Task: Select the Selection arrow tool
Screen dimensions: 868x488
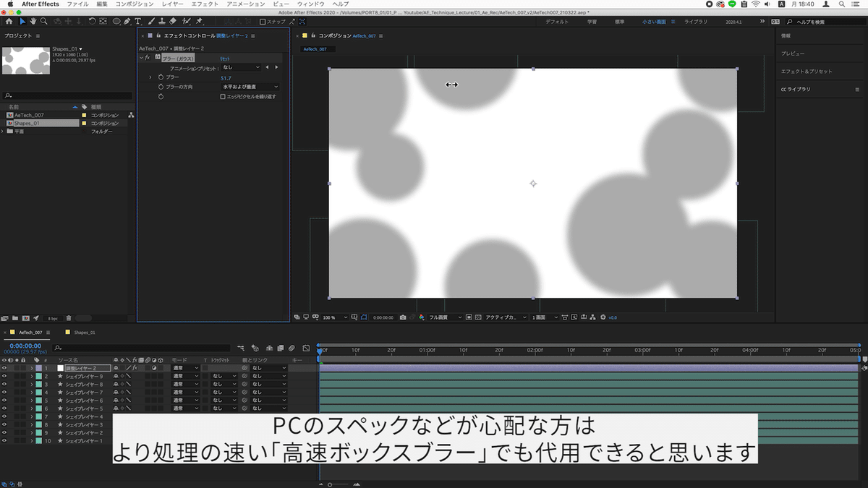Action: 22,22
